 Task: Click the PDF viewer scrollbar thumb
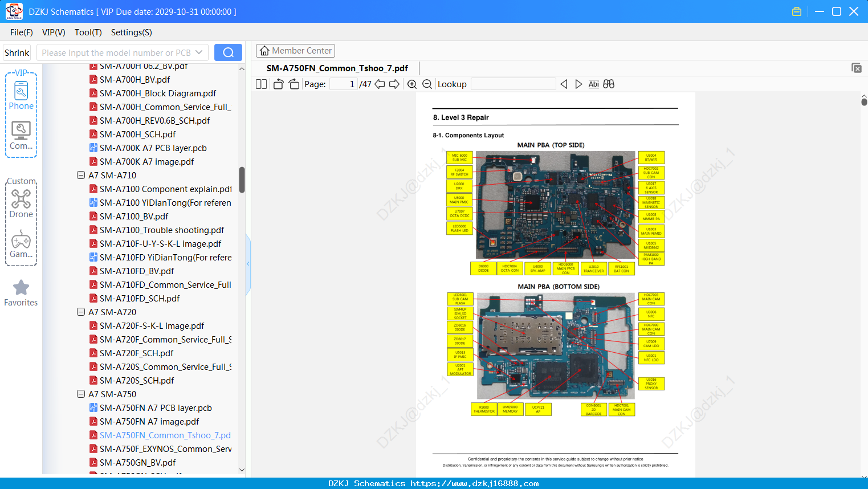864,101
